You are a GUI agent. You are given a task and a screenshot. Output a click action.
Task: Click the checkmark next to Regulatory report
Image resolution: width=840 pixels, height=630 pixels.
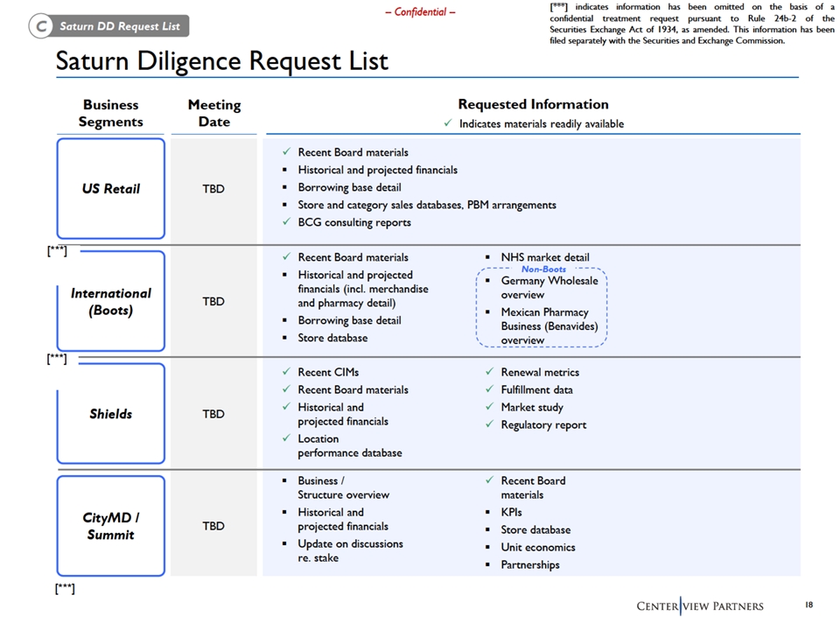click(490, 423)
